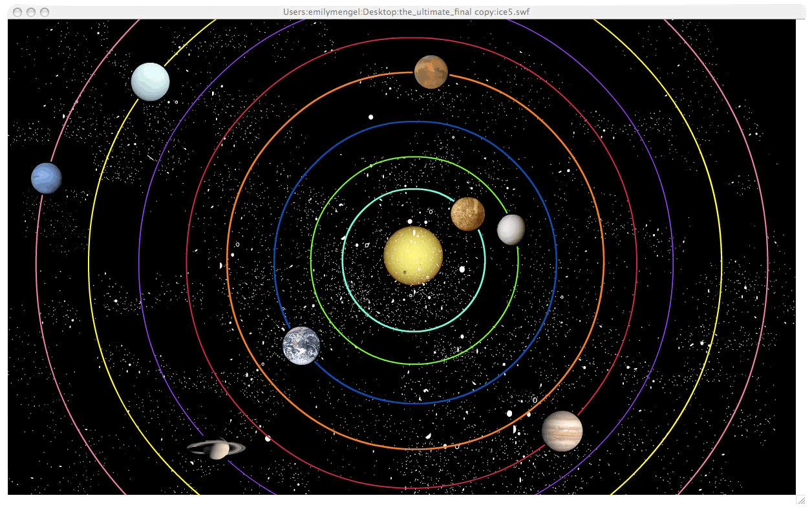Click the ringed Saturn planet
Viewport: 812px width, 511px height.
[x=217, y=448]
